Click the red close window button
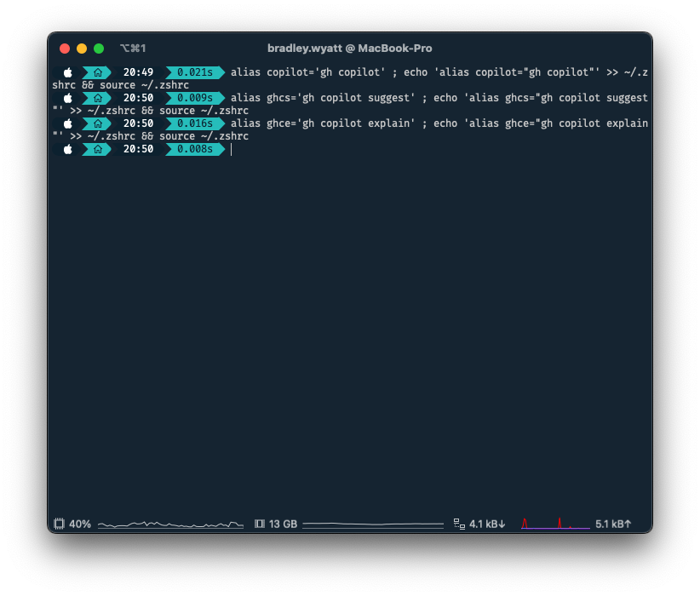This screenshot has width=700, height=596. (65, 49)
